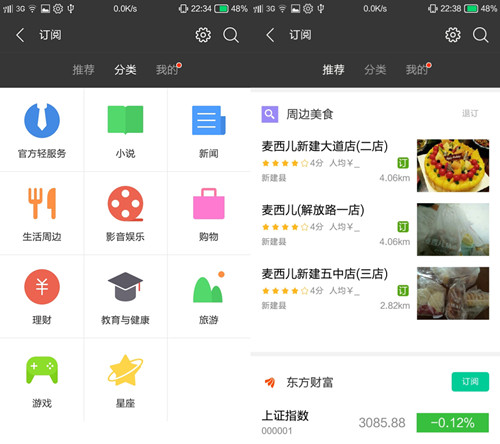Click the index value 3085.88
The width and height of the screenshot is (500, 444).
[382, 423]
